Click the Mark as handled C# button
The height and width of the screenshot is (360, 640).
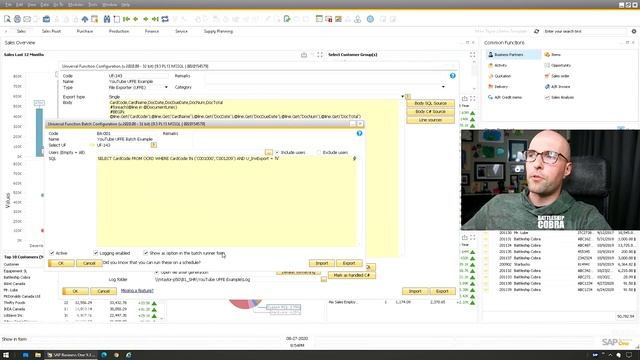pyautogui.click(x=351, y=275)
